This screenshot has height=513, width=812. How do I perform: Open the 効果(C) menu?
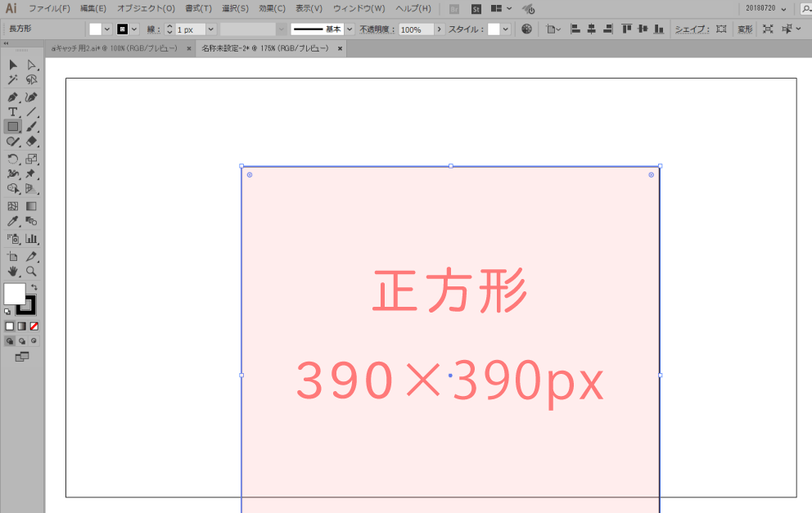272,8
